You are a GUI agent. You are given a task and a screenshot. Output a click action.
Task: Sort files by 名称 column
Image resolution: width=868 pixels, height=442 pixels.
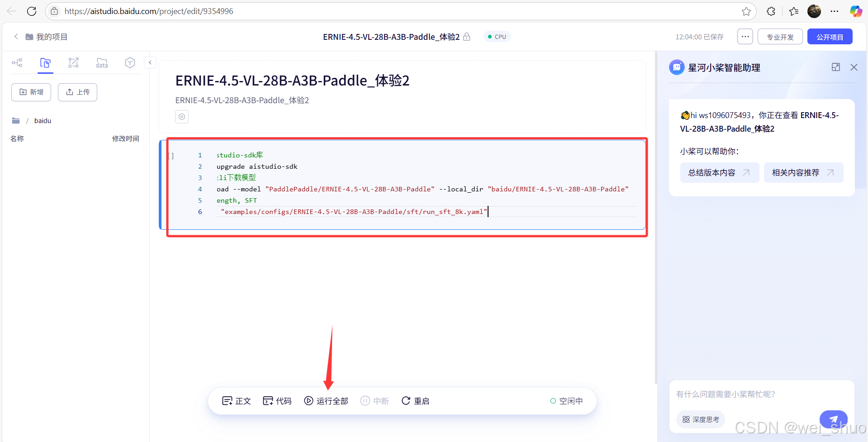pos(17,138)
